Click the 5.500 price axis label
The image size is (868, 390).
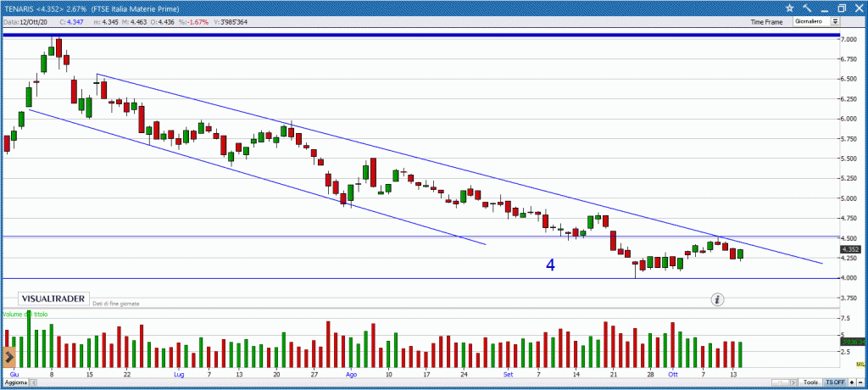850,159
